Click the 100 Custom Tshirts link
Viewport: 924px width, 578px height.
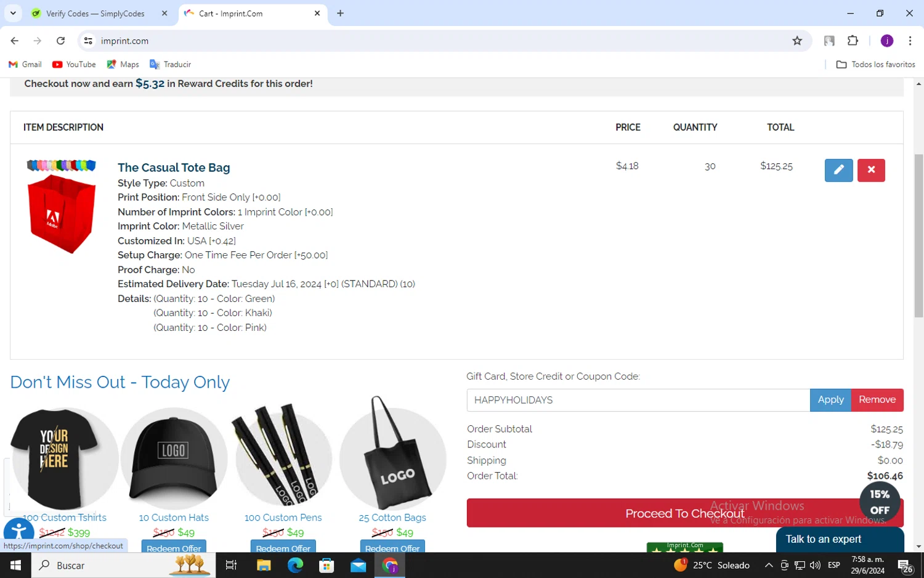65,518
